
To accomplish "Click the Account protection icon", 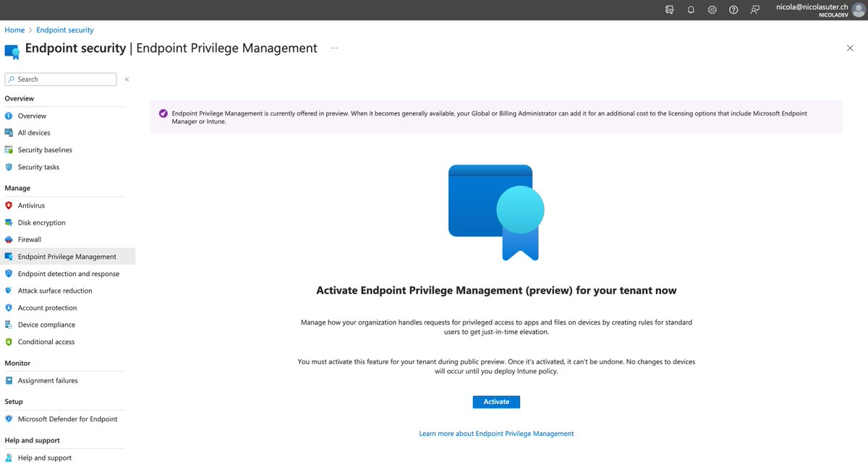I will [x=9, y=308].
